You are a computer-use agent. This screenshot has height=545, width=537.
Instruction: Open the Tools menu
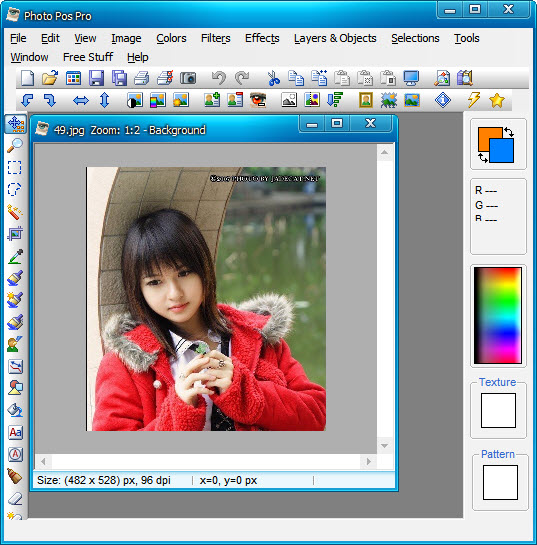(x=466, y=38)
